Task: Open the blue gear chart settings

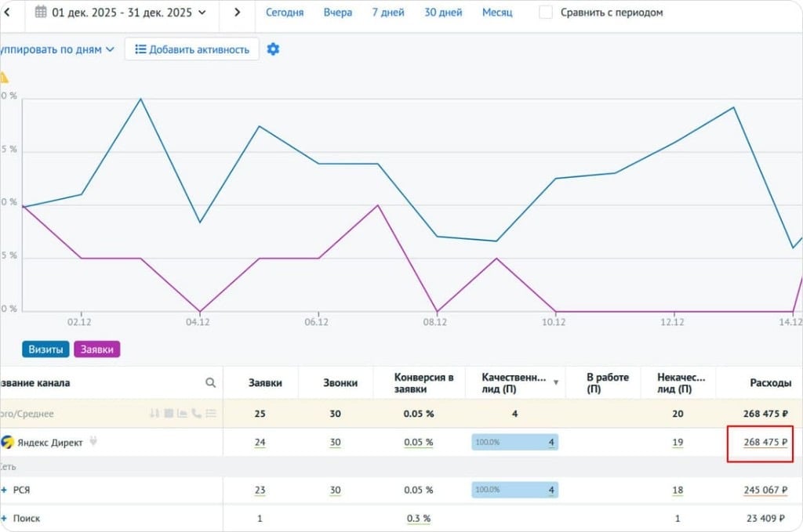Action: 273,49
